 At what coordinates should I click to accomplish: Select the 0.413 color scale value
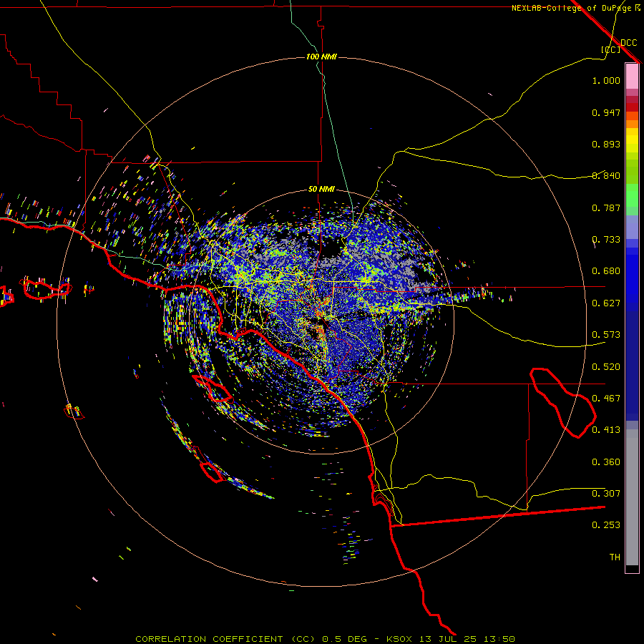pos(606,430)
